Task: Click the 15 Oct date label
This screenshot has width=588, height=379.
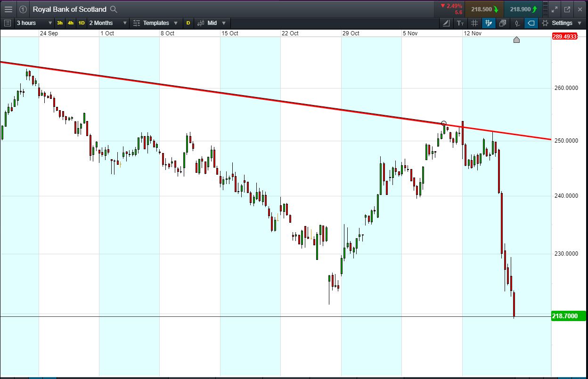Action: tap(230, 33)
